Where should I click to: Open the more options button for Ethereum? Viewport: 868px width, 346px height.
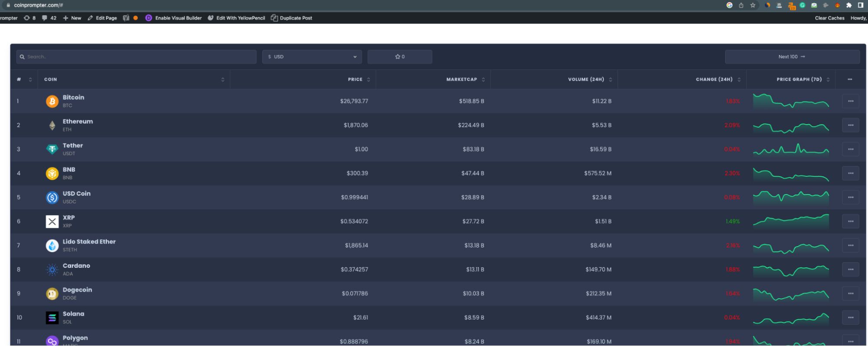pos(850,125)
